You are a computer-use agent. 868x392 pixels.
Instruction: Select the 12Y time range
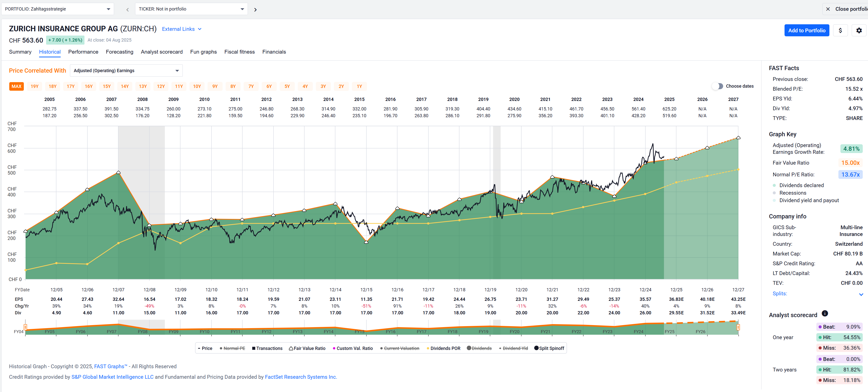tap(161, 87)
